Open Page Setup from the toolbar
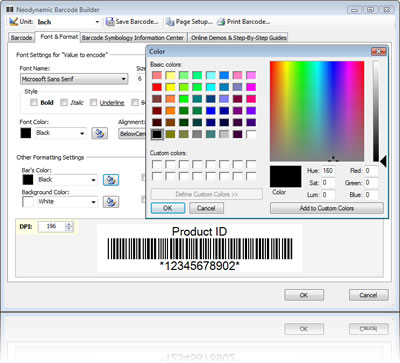The width and height of the screenshot is (400, 363). (189, 22)
